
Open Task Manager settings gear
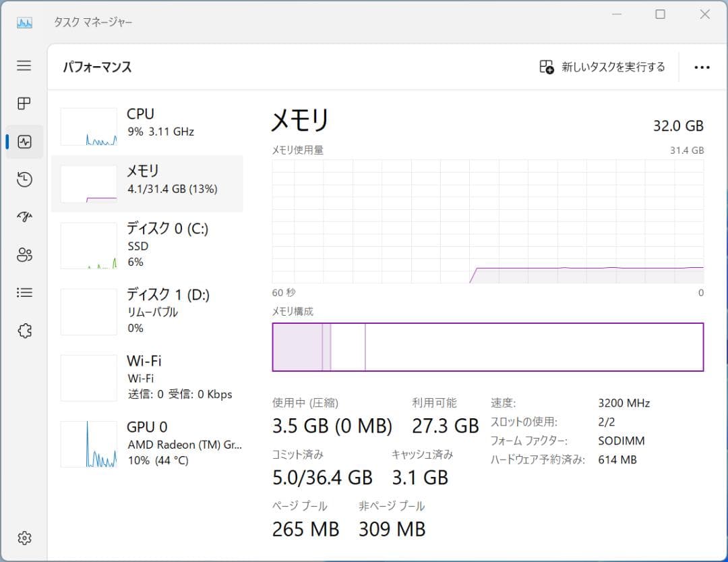24,538
